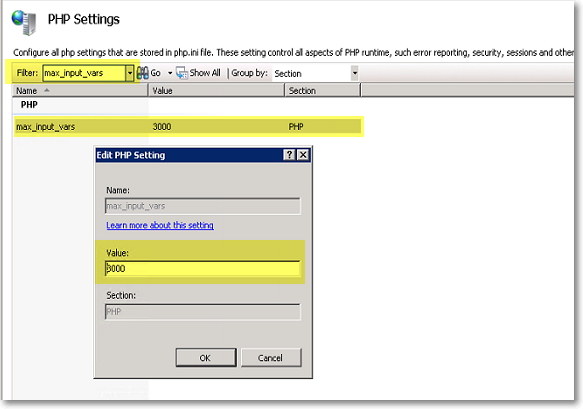
Task: Click the Go toolbar button
Action: (x=149, y=73)
